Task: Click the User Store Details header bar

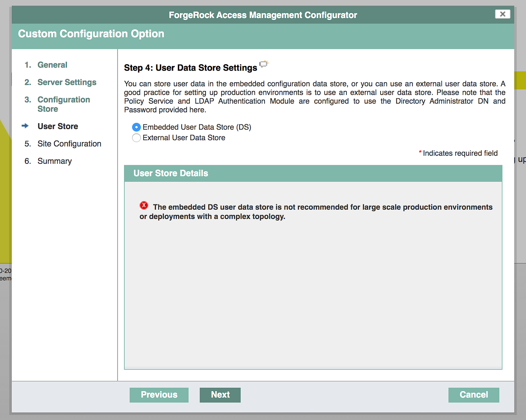Action: (x=171, y=173)
